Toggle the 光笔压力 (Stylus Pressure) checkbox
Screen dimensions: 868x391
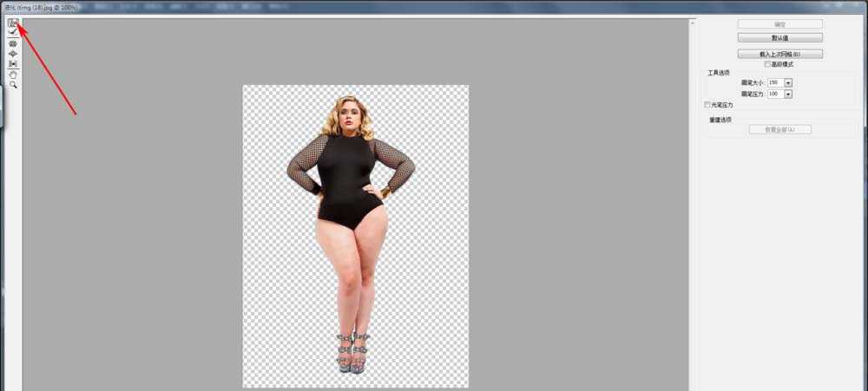[x=708, y=104]
